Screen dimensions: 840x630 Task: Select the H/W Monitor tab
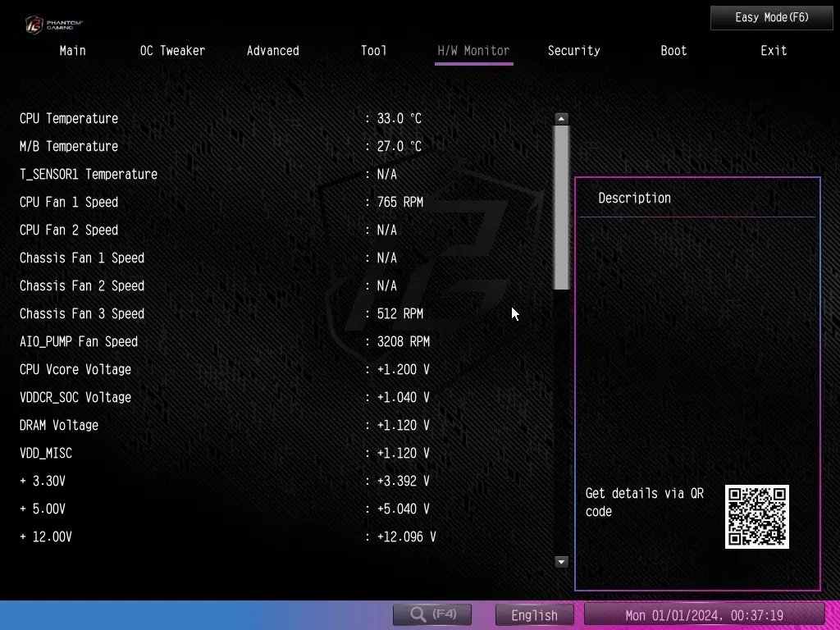click(x=473, y=51)
